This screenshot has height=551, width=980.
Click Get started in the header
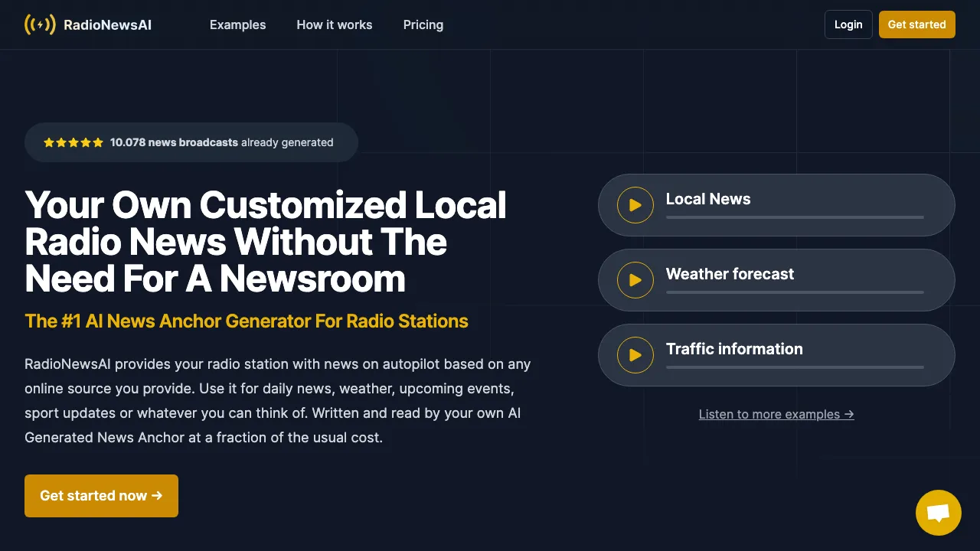click(917, 24)
